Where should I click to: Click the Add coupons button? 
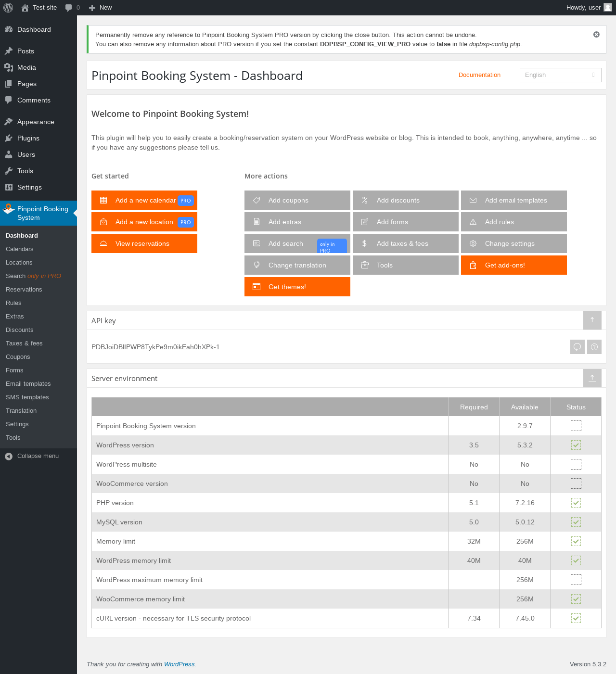pos(297,200)
